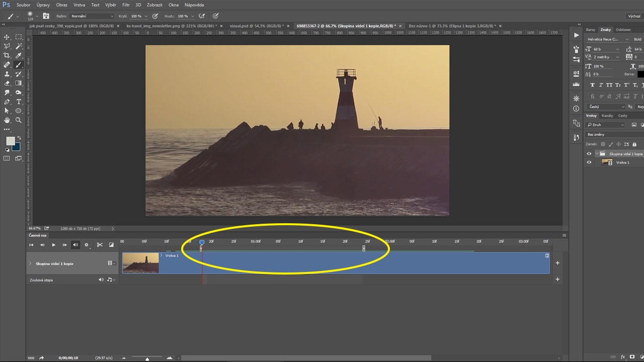The width and height of the screenshot is (644, 362).
Task: Select the Sponge tool
Action: pyautogui.click(x=19, y=93)
